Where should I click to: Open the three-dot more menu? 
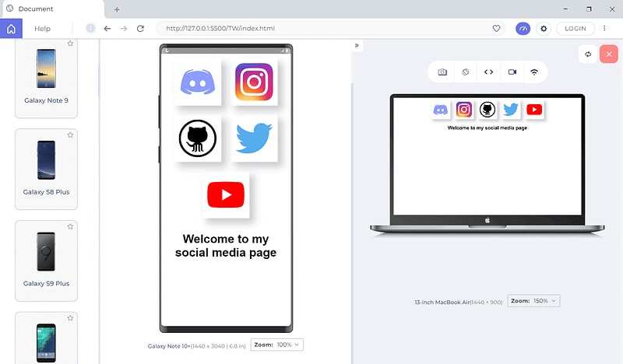[x=604, y=28]
